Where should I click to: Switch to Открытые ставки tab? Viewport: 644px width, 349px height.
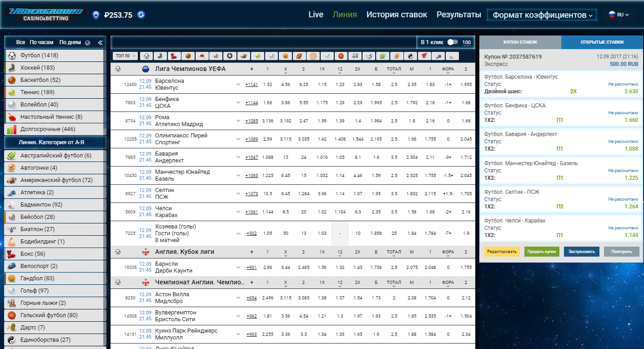[x=602, y=42]
